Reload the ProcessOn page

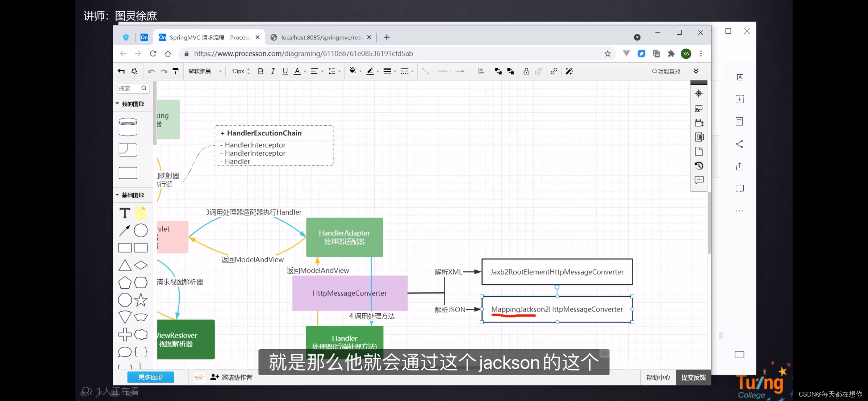[x=153, y=53]
